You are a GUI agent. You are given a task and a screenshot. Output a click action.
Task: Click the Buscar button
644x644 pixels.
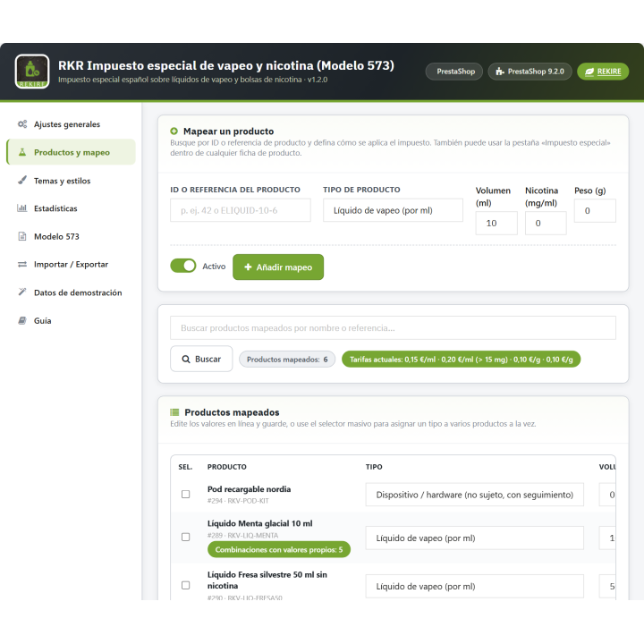201,359
